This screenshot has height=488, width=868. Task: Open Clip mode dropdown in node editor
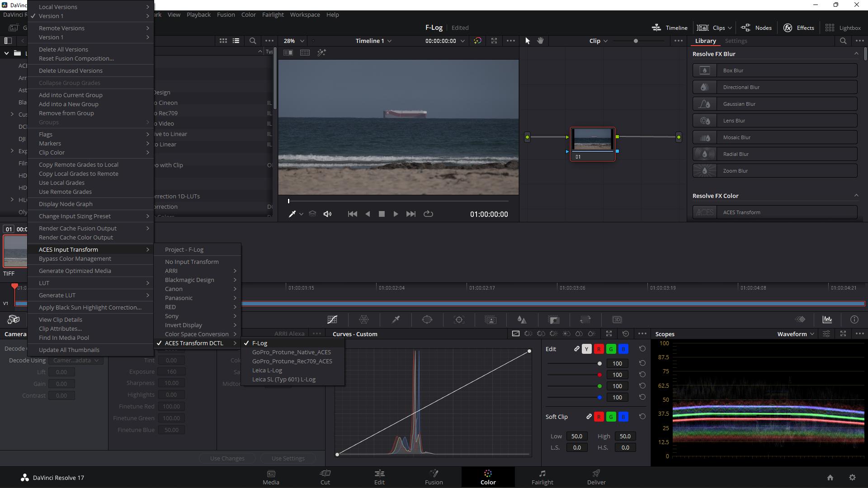pos(599,41)
